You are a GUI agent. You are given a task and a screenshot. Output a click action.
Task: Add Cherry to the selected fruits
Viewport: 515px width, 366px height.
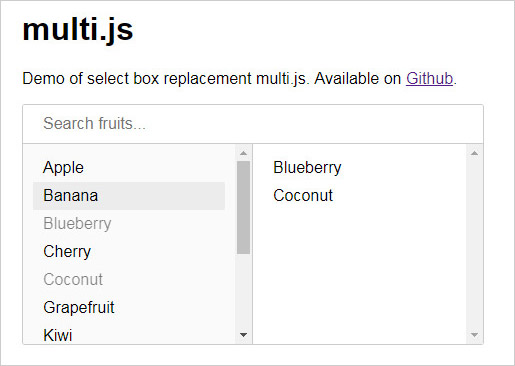tap(129, 252)
